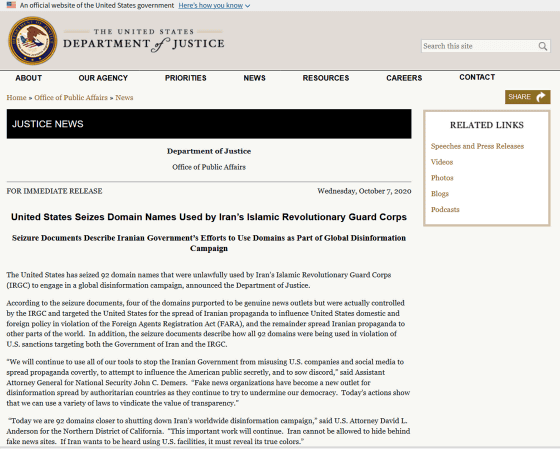Open the CAREERS menu item

point(404,78)
